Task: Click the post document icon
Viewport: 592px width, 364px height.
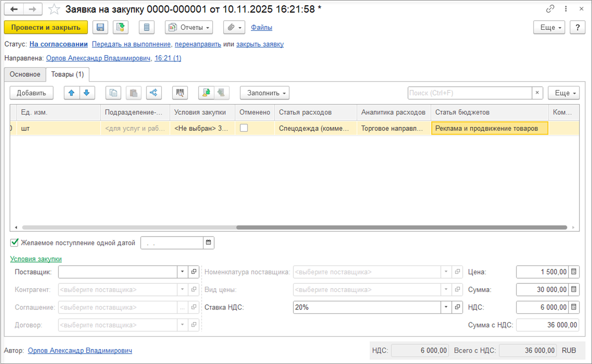Action: click(120, 28)
